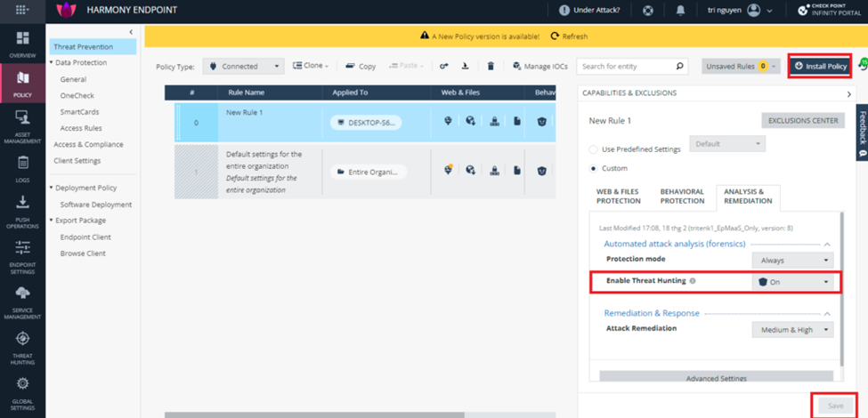Open the help lifebuoy icon
This screenshot has width=868, height=418.
pyautogui.click(x=648, y=11)
